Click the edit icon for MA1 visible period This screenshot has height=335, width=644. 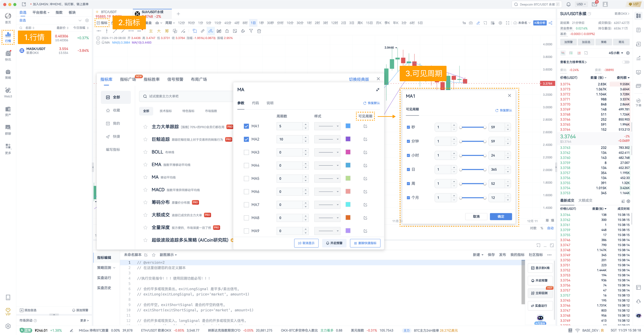365,126
